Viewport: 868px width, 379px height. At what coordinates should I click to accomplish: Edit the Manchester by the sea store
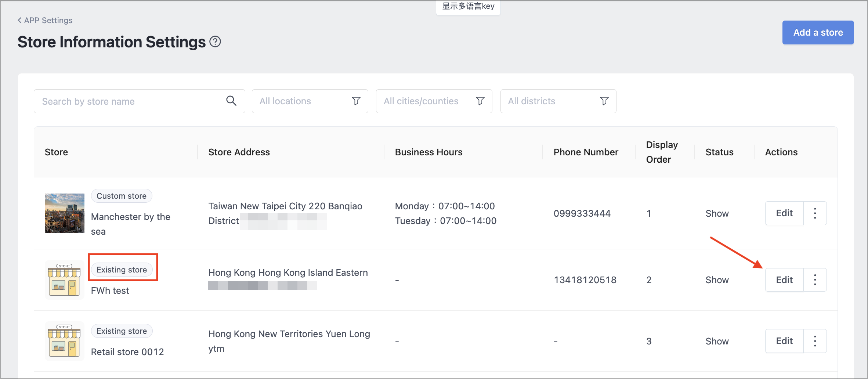click(784, 213)
